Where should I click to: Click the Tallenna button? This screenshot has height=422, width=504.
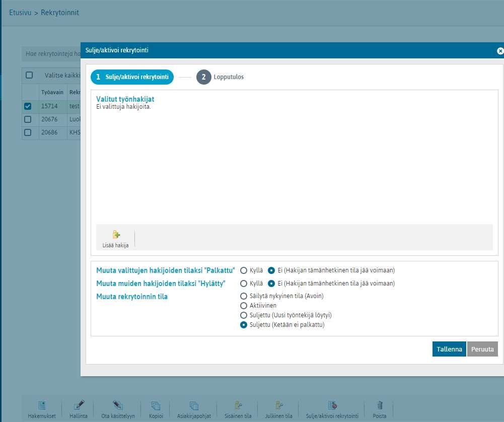449,349
